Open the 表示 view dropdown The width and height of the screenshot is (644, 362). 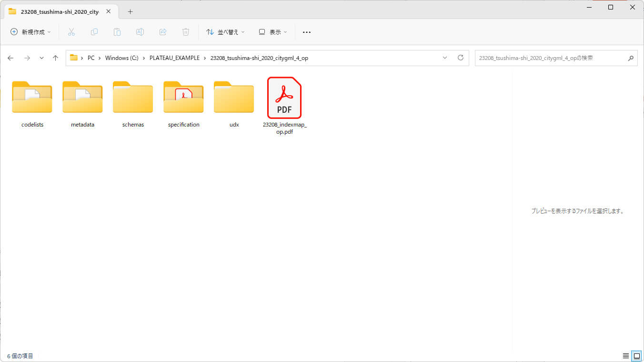(273, 32)
